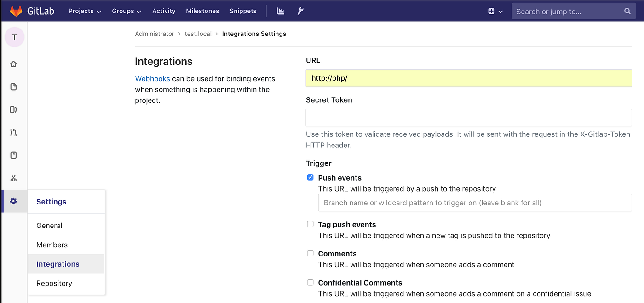The height and width of the screenshot is (303, 644).
Task: Uncheck the Push events trigger
Action: pos(310,177)
